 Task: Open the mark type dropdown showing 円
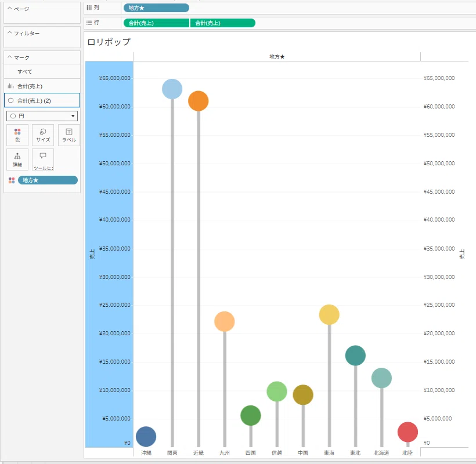[42, 116]
